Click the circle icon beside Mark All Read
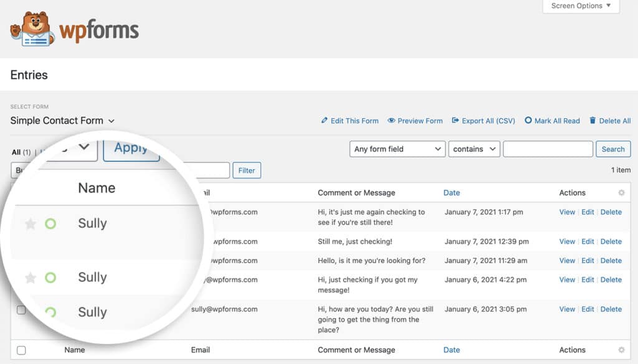Screen dimensions: 638x364 528,120
